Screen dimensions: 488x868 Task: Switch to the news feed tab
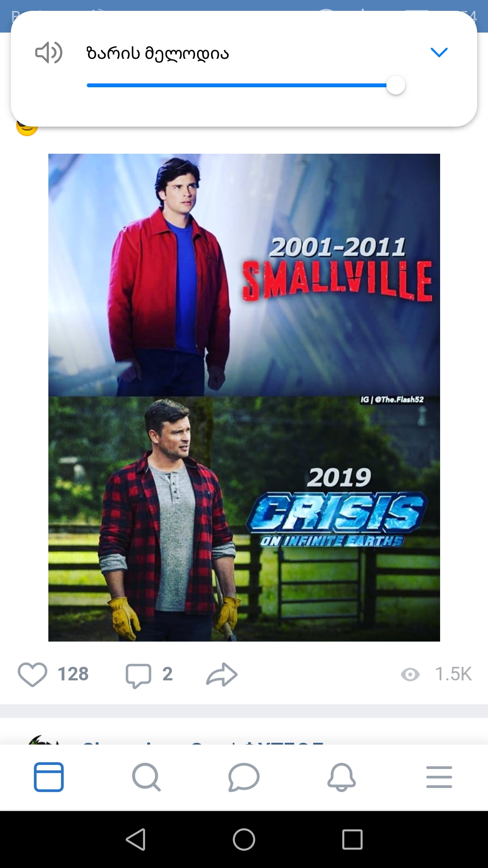(49, 777)
